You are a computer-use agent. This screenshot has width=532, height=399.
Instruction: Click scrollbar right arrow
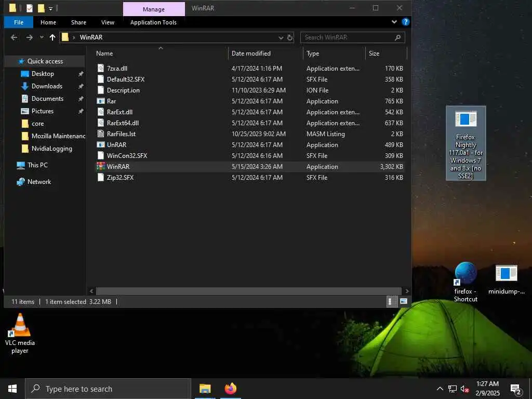(x=407, y=291)
